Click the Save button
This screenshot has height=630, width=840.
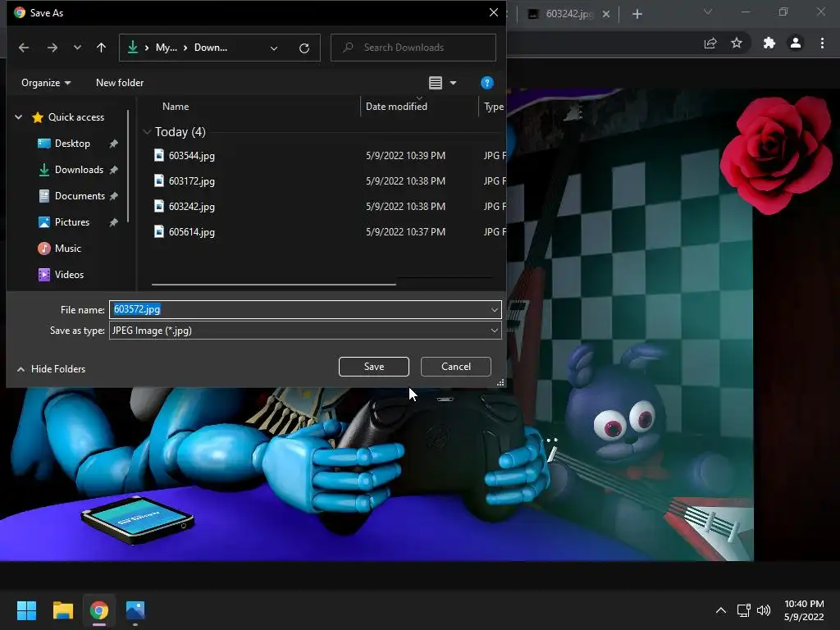tap(374, 367)
